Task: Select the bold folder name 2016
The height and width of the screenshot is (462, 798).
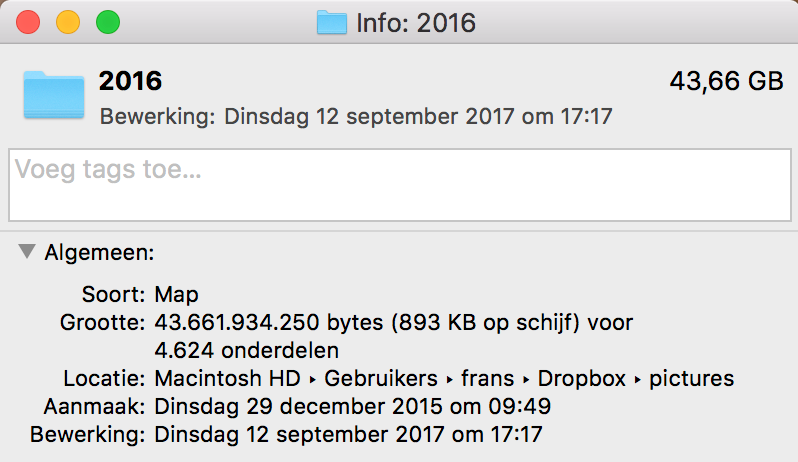Action: pos(130,82)
